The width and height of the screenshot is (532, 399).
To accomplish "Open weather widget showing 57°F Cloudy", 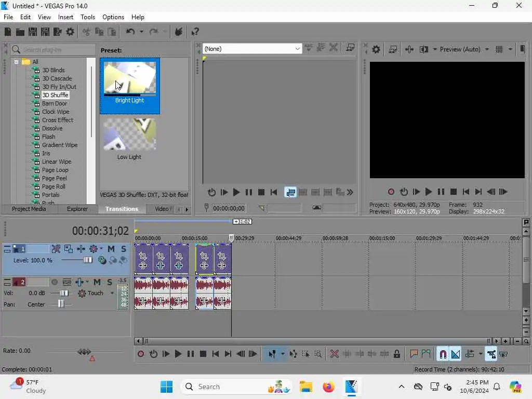I will [x=28, y=387].
